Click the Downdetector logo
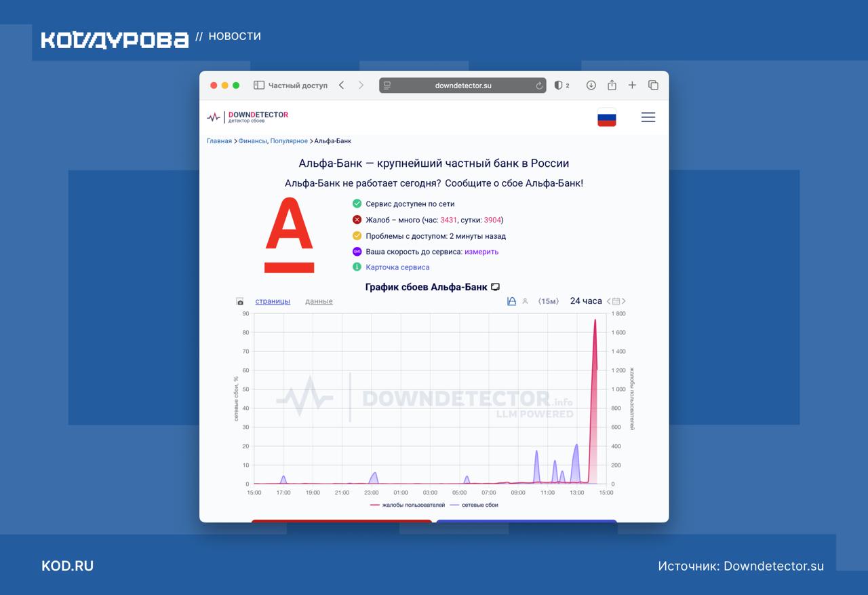Screen dimensions: 868x595 point(248,117)
